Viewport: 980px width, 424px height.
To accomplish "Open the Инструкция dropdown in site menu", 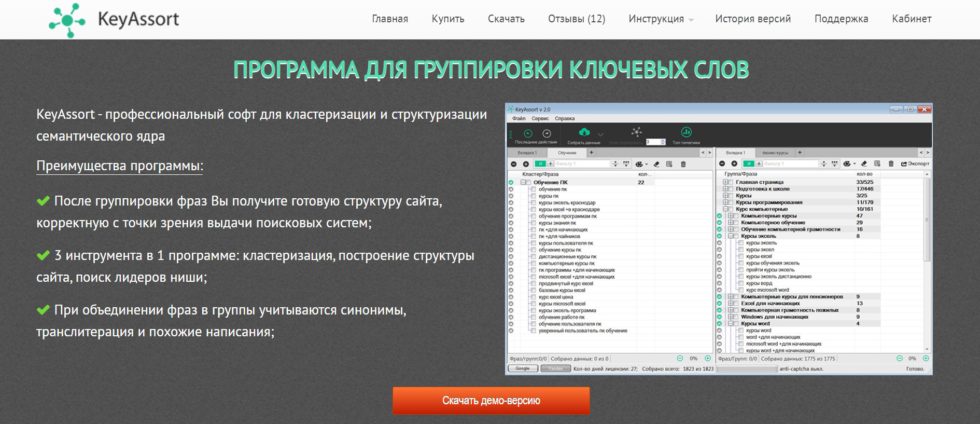I will 661,19.
